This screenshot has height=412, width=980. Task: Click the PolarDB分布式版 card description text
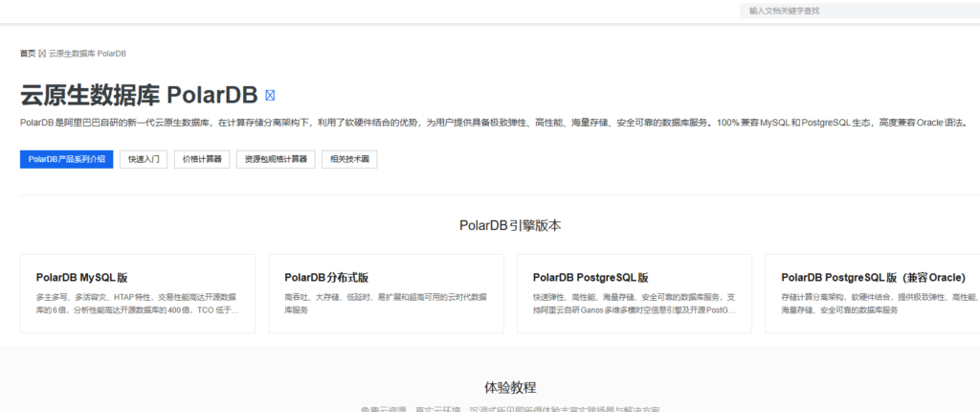coord(386,303)
